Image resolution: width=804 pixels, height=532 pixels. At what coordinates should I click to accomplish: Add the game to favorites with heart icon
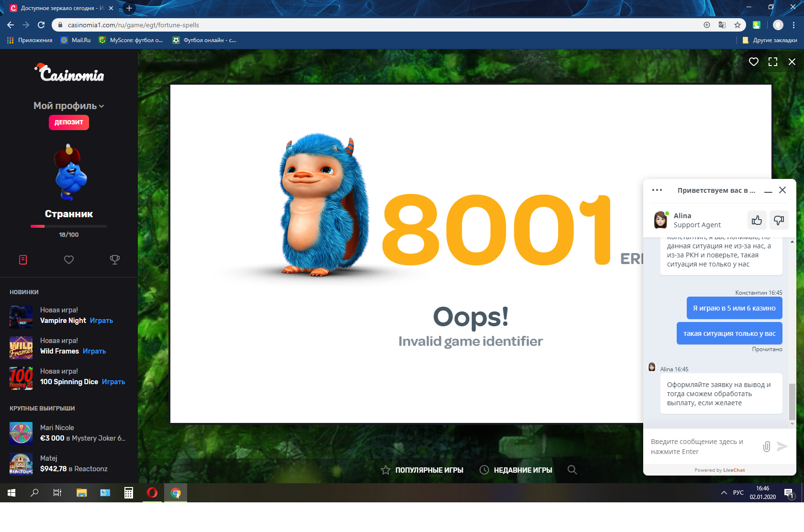tap(754, 62)
